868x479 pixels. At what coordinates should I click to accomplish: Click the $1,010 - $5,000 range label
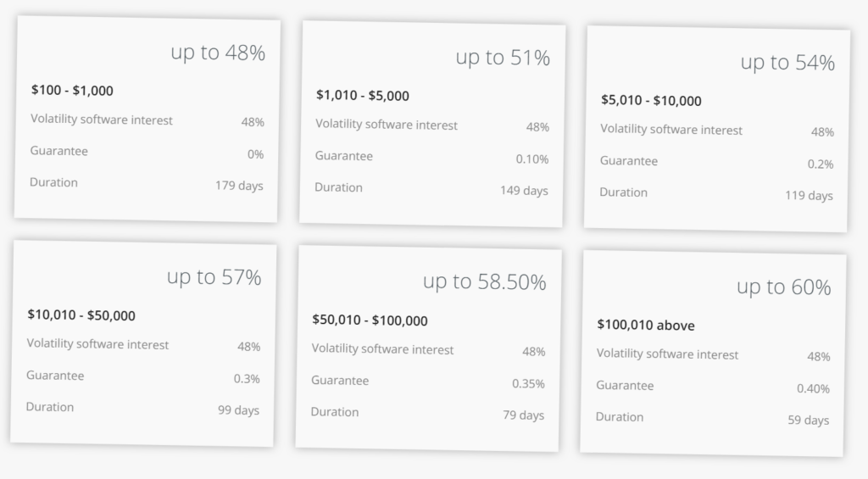pyautogui.click(x=363, y=95)
